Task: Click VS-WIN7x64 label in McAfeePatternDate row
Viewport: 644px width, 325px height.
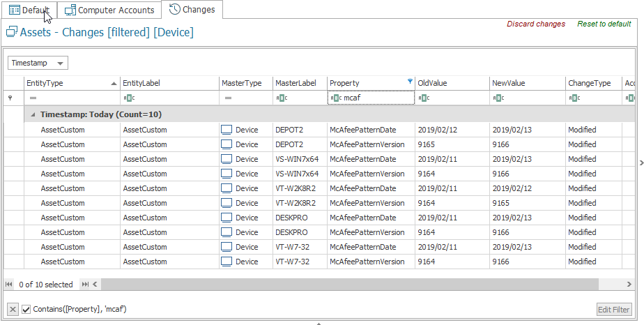Action: coord(297,159)
